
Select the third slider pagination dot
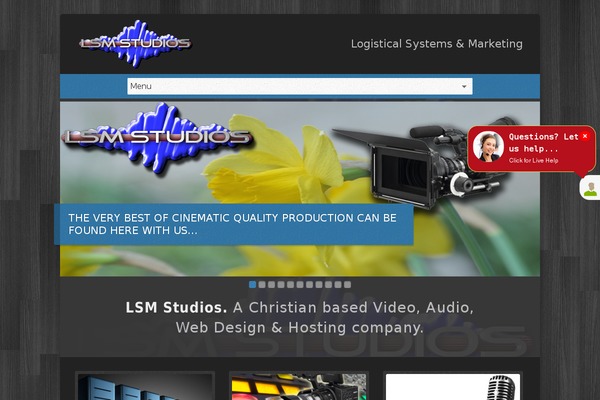(271, 284)
